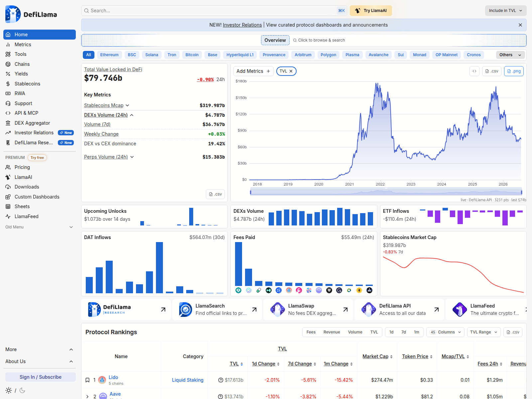Screen dimensions: 532x399
Task: Open the 45 Columns dropdown
Action: tap(446, 332)
